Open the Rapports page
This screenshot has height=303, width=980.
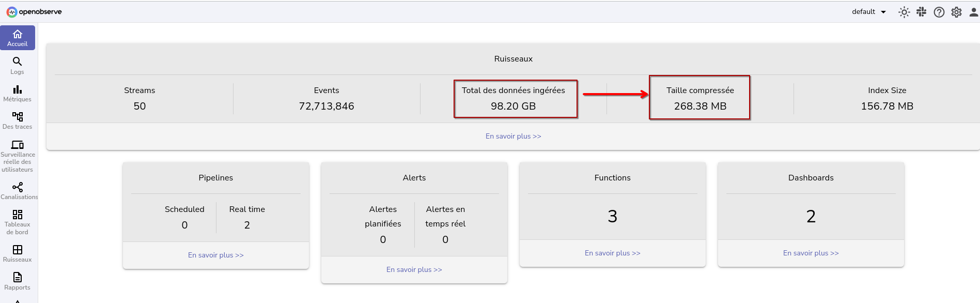coord(17,281)
